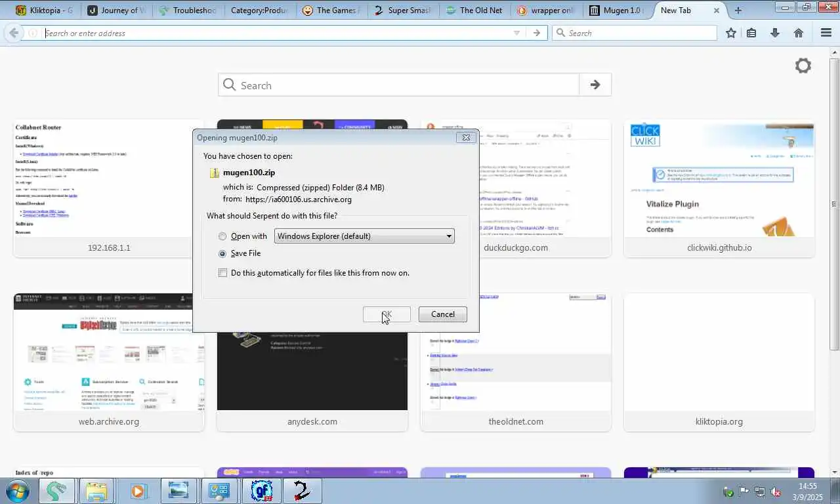
Task: Focus the new tab page Search field
Action: tap(399, 85)
